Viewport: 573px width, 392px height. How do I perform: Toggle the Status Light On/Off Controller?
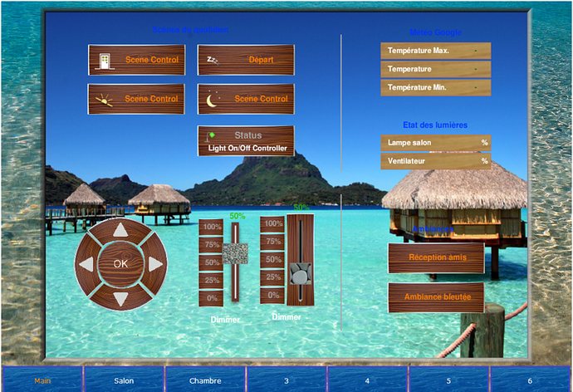click(x=246, y=140)
